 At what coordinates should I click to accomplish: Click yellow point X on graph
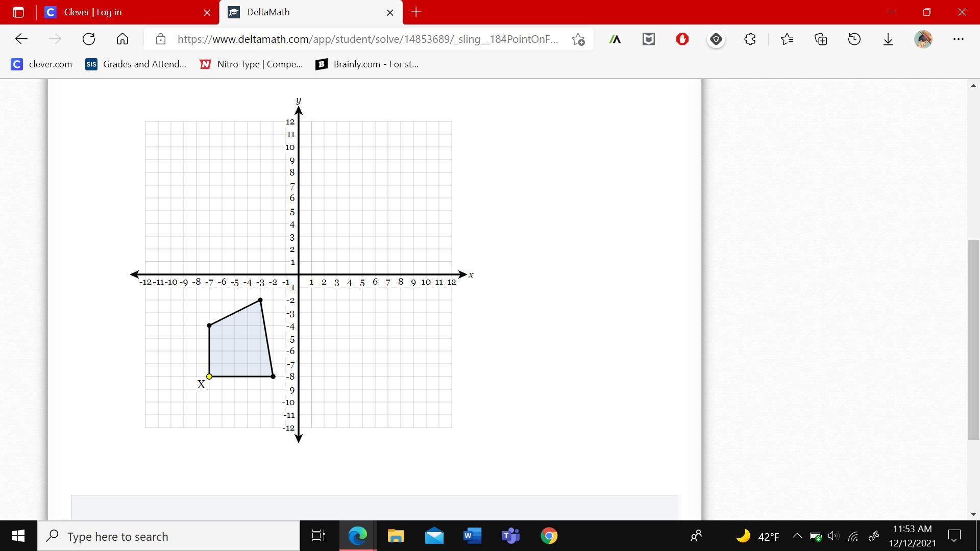pyautogui.click(x=209, y=377)
